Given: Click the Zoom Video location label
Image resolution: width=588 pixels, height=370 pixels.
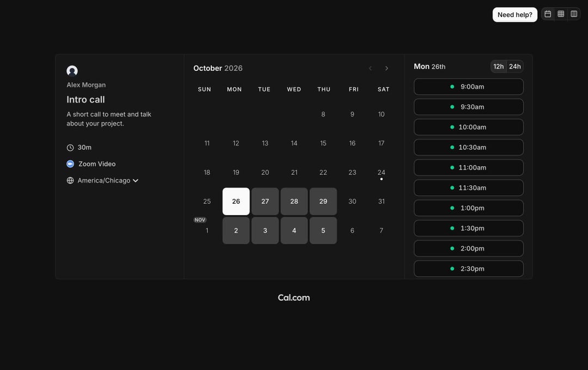Looking at the screenshot, I should (x=97, y=164).
